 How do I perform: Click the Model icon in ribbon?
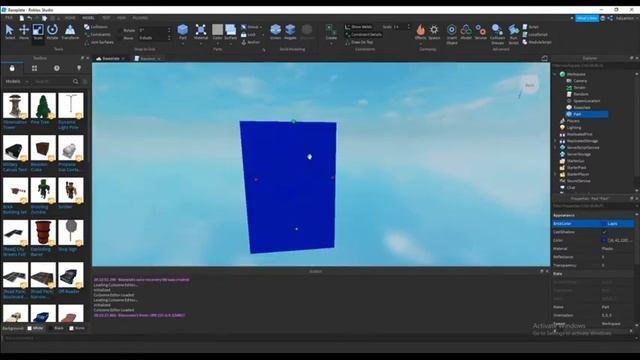click(x=466, y=31)
